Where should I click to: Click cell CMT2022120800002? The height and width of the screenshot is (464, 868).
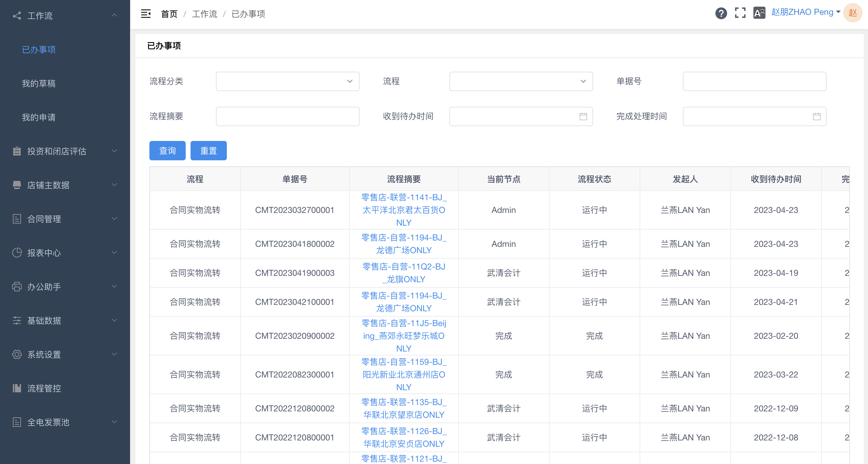click(295, 408)
